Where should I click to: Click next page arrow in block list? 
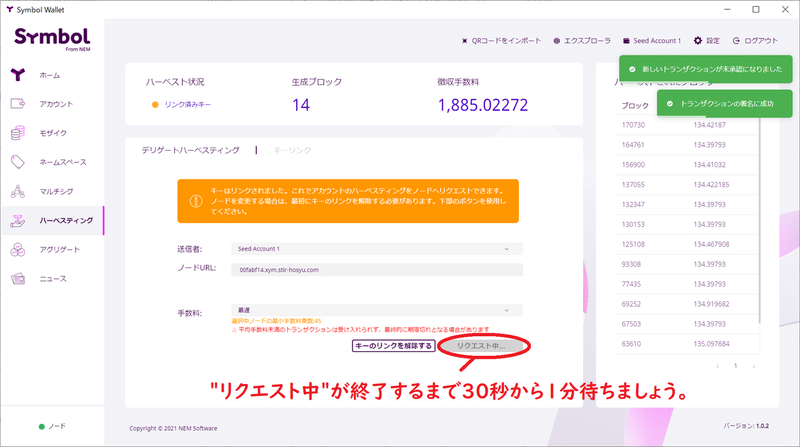pos(754,366)
